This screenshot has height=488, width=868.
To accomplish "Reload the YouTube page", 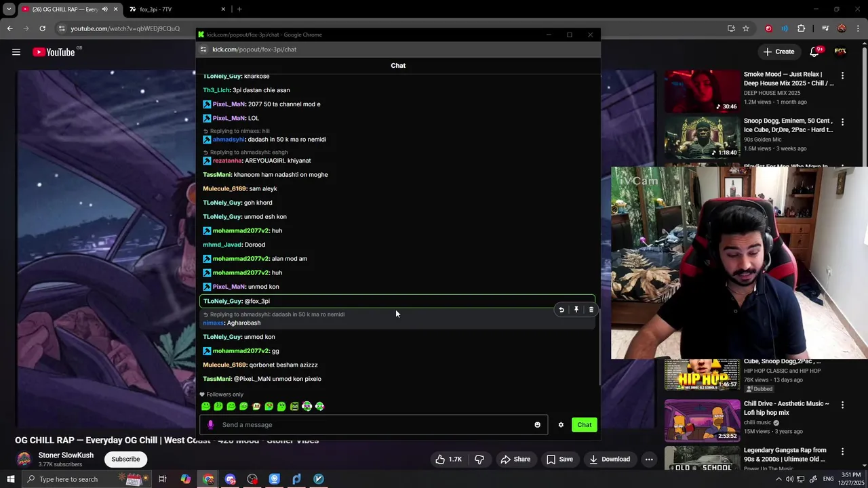I will (42, 28).
